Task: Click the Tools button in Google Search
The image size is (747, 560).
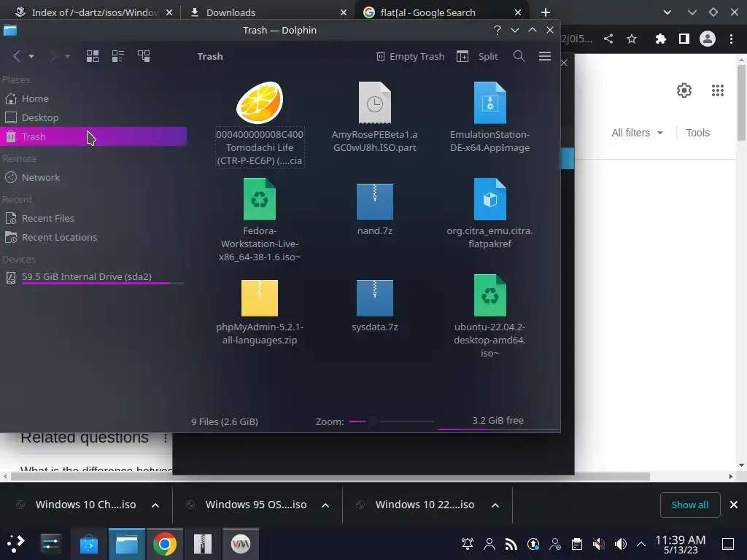Action: tap(697, 133)
